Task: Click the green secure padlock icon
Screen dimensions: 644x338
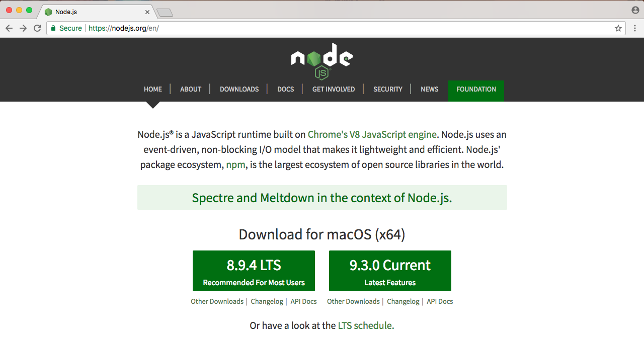Action: tap(53, 28)
